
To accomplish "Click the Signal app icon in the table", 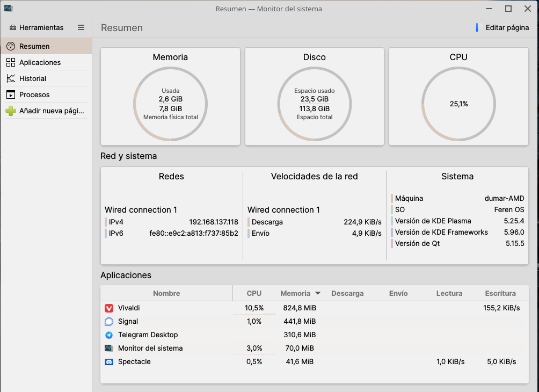I will (109, 322).
